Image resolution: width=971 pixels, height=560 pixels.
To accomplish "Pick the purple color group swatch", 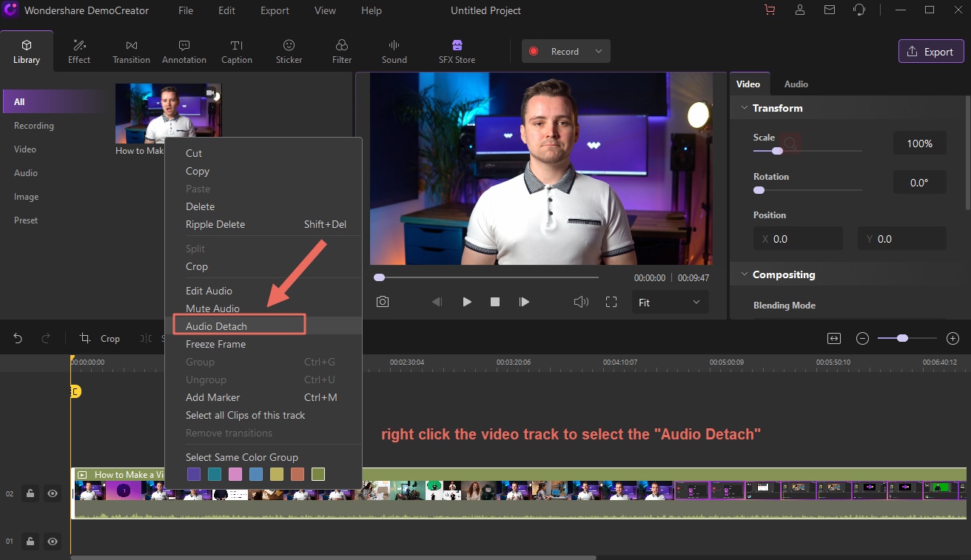I will (x=194, y=474).
